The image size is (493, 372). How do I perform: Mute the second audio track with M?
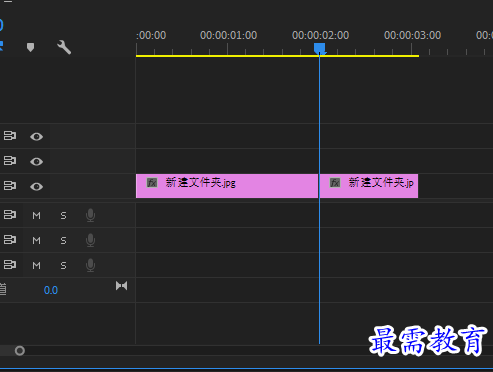pyautogui.click(x=36, y=241)
